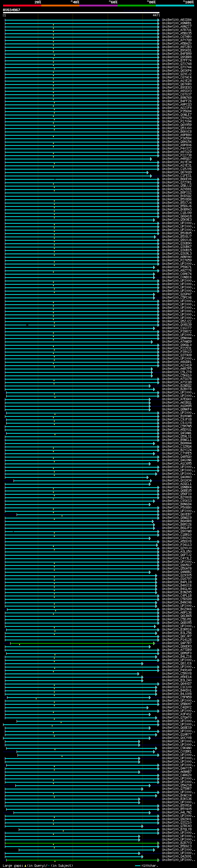Click the white query sequence bar
Viewport: 197px width, 868px height.
(81, 12)
